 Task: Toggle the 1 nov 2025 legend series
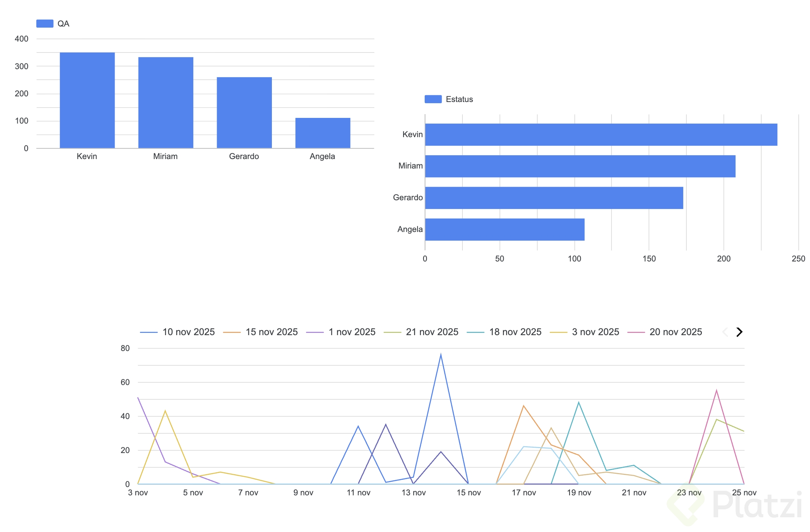(x=352, y=332)
